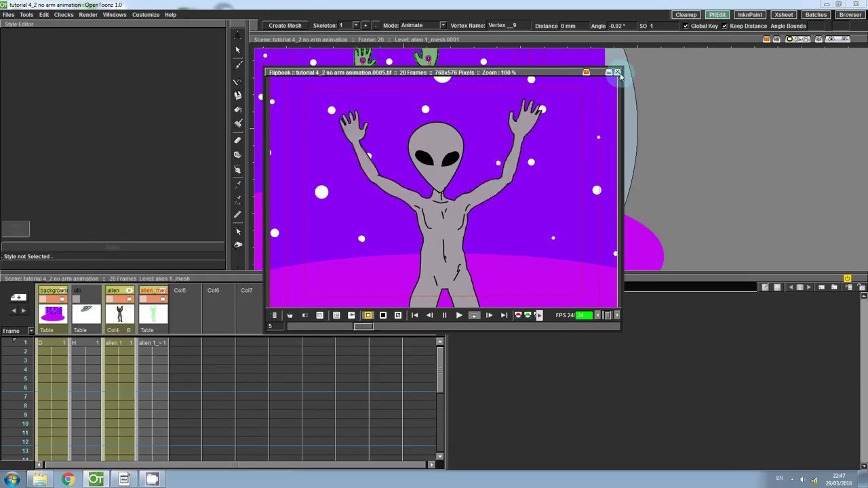Click the green FPS value field

[x=584, y=315]
